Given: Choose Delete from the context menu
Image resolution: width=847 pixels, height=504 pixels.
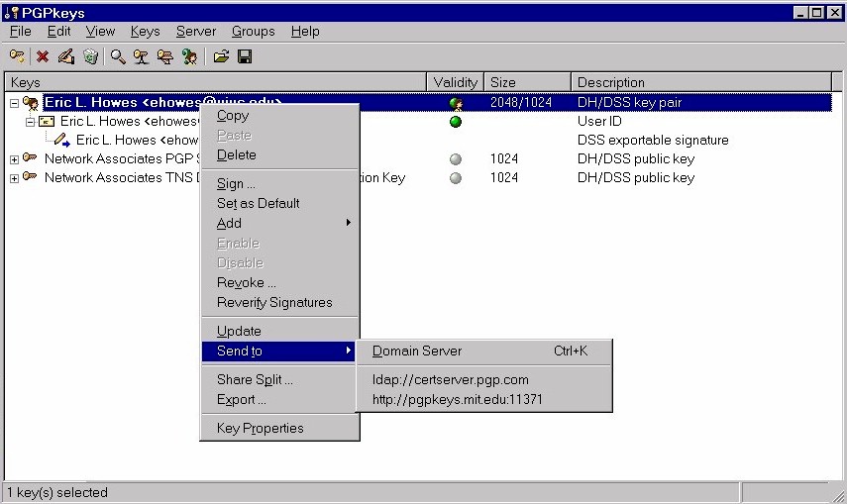Looking at the screenshot, I should [x=279, y=155].
